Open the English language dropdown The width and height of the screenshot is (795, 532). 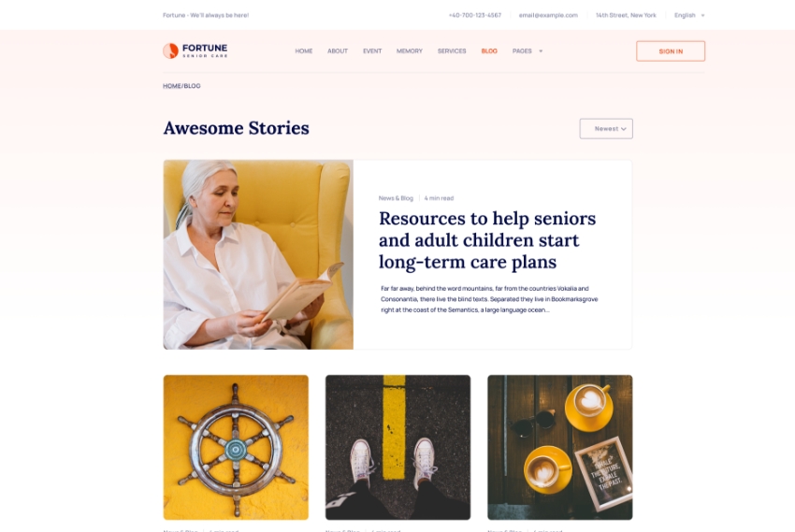[689, 15]
